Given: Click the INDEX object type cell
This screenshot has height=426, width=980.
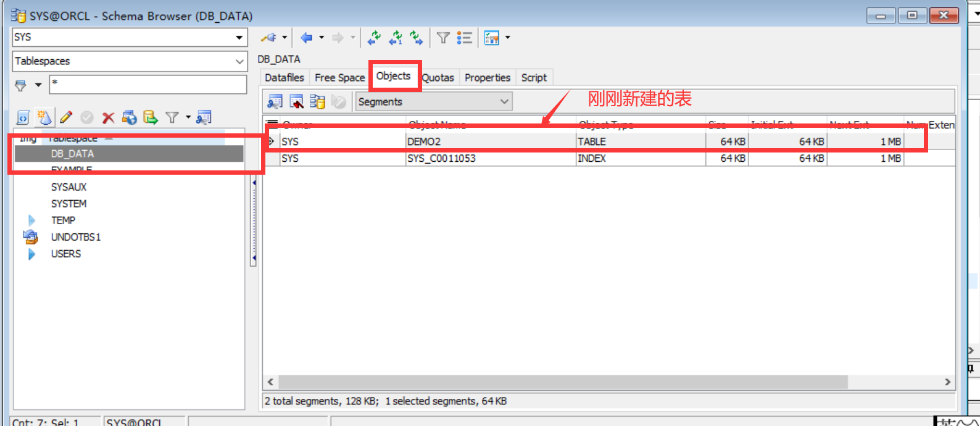Looking at the screenshot, I should (x=641, y=159).
